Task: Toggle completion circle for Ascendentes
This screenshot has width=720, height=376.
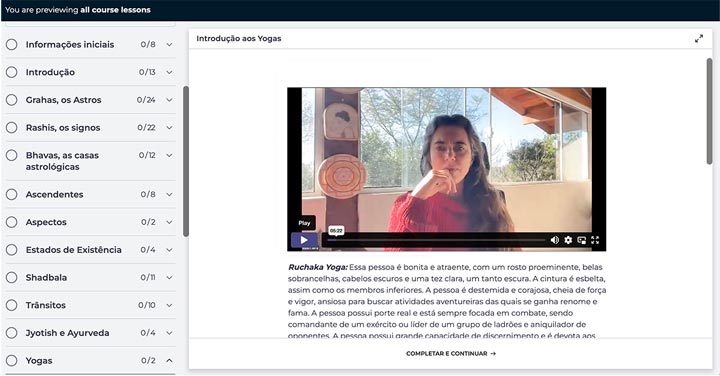Action: (x=12, y=194)
